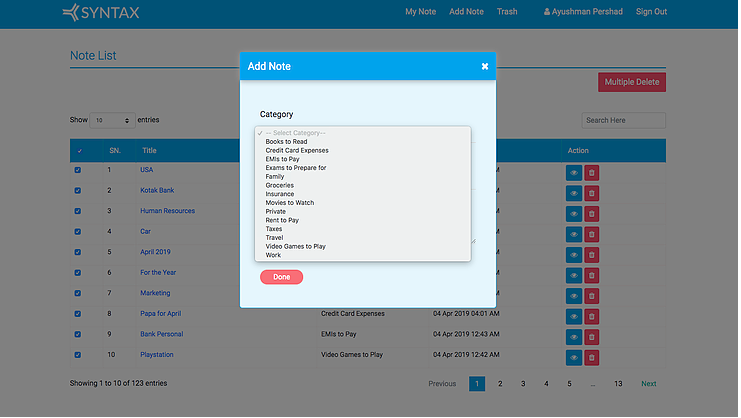Uncheck the checkbox for April 2019 row
Viewport: 741px width, 418px height.
(78, 252)
